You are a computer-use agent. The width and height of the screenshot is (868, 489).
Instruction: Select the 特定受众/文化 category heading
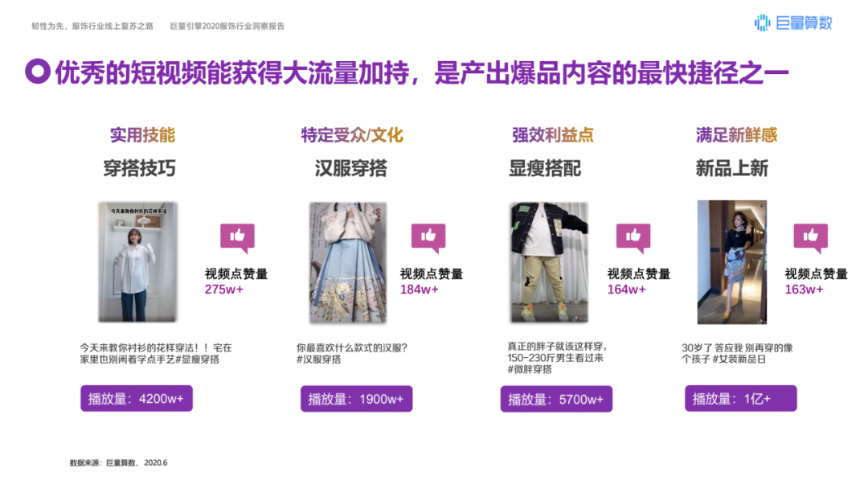coord(352,135)
